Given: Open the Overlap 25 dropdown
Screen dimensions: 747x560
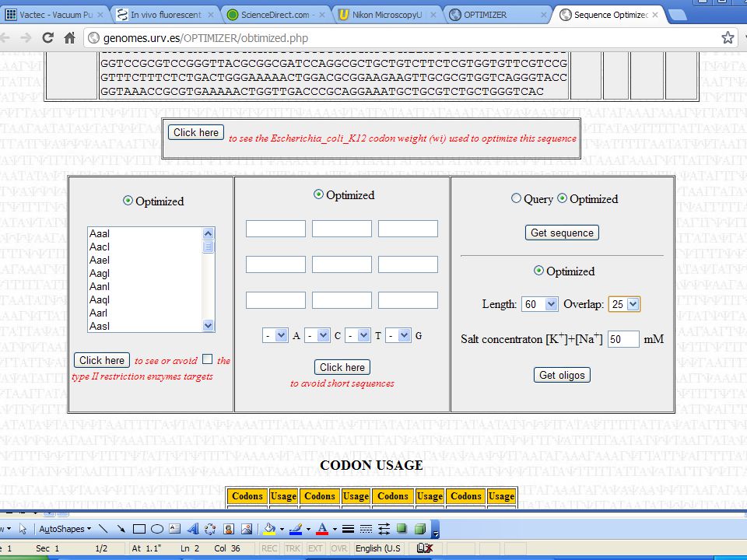Looking at the screenshot, I should pyautogui.click(x=625, y=304).
